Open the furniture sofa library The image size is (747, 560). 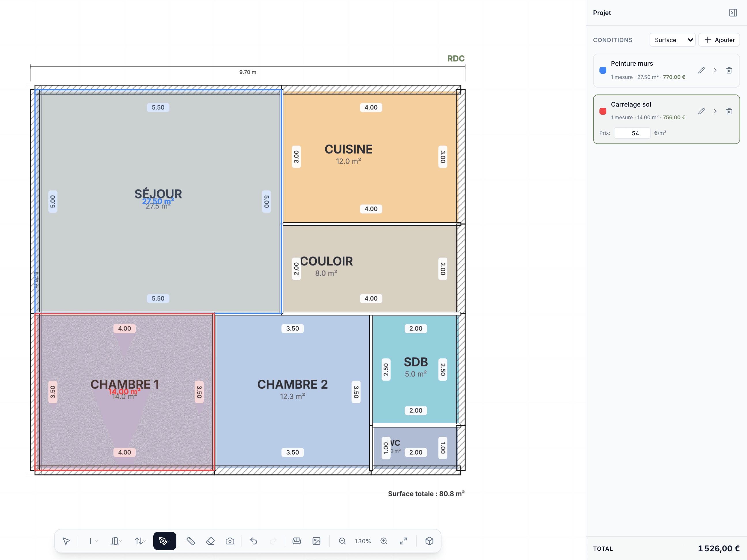[297, 541]
